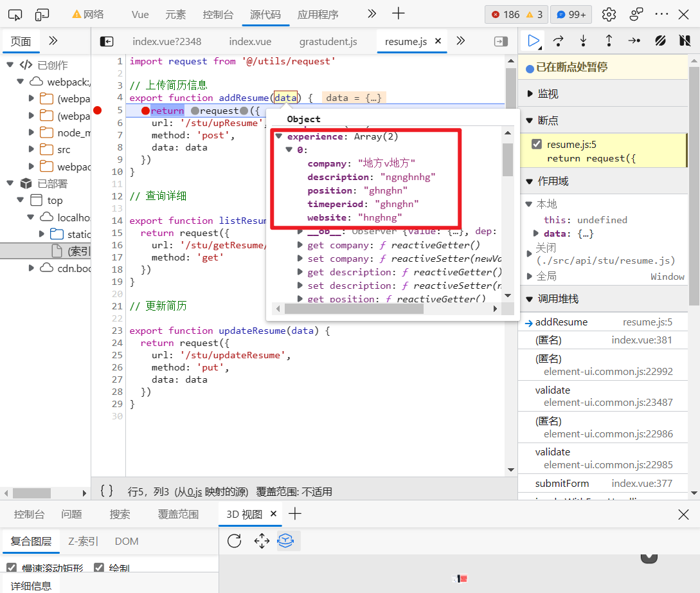Select submitForm call stack frame
Viewport: 700px width, 593px height.
[x=562, y=483]
